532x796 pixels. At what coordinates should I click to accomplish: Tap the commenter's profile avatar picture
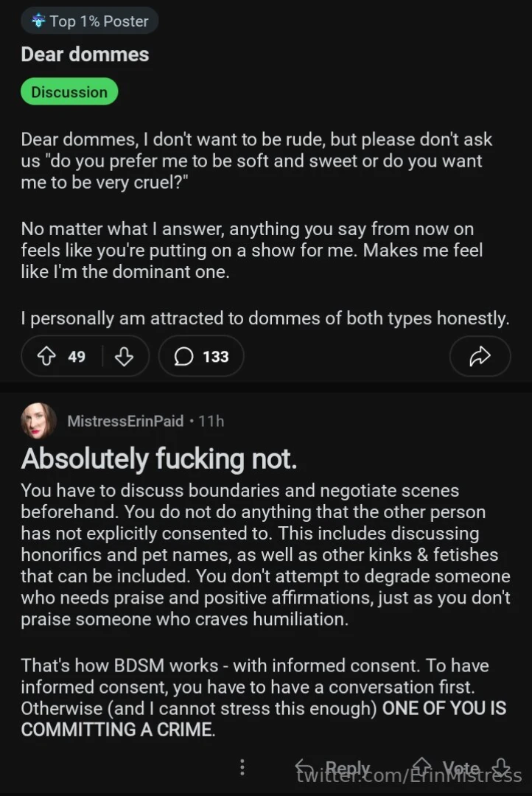click(38, 421)
